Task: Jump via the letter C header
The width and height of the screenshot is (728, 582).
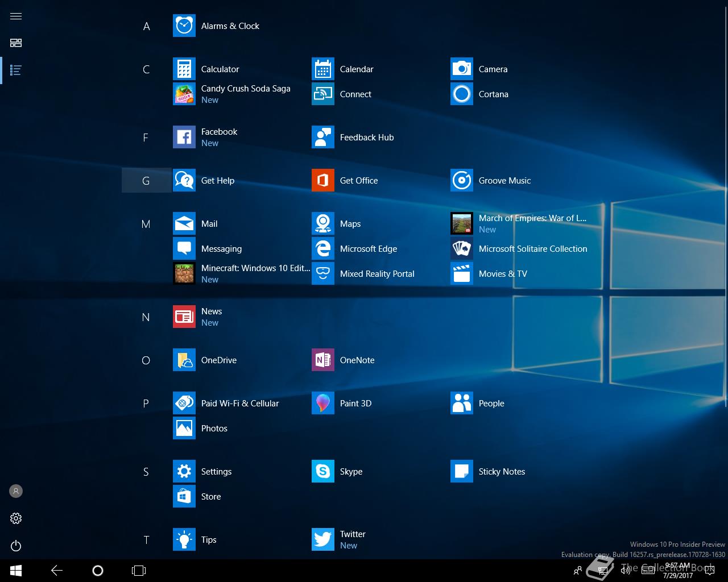Action: coord(146,69)
